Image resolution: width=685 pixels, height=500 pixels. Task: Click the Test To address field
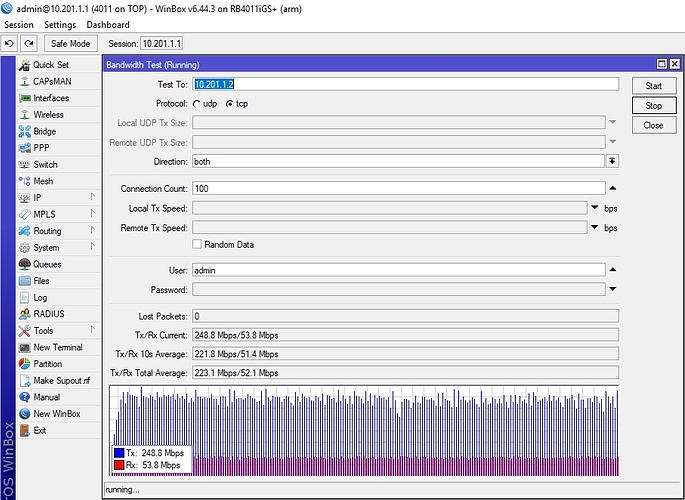398,85
